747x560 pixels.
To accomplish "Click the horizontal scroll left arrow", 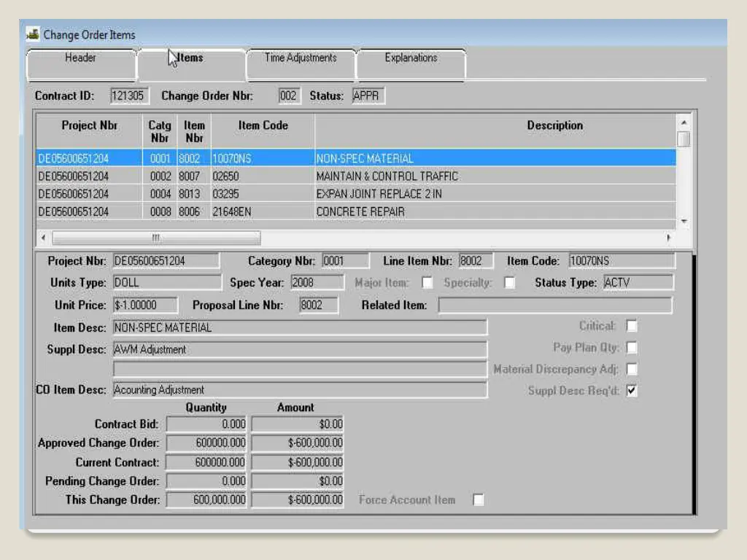I will (43, 237).
